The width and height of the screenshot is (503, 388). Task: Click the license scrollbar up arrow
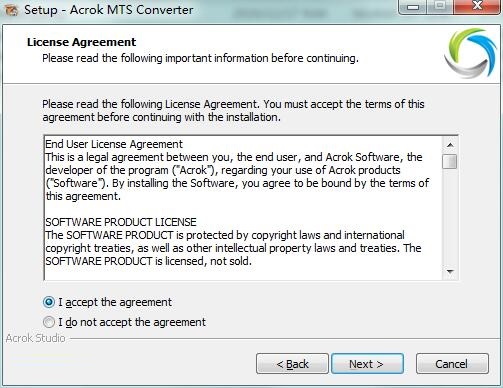click(450, 145)
